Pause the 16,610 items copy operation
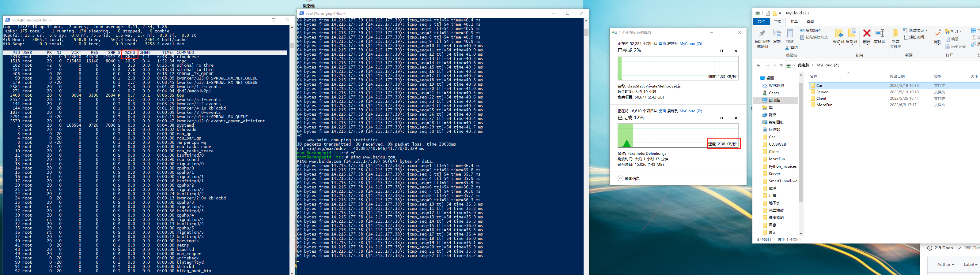 [x=721, y=118]
